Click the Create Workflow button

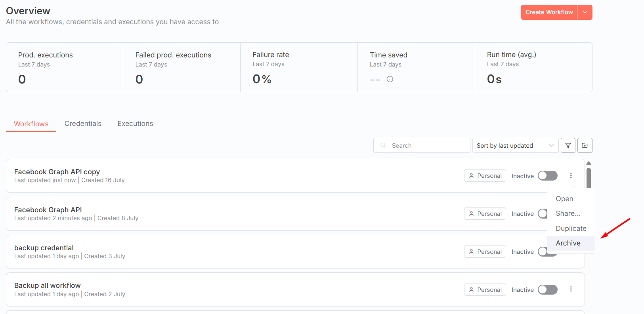coord(549,12)
